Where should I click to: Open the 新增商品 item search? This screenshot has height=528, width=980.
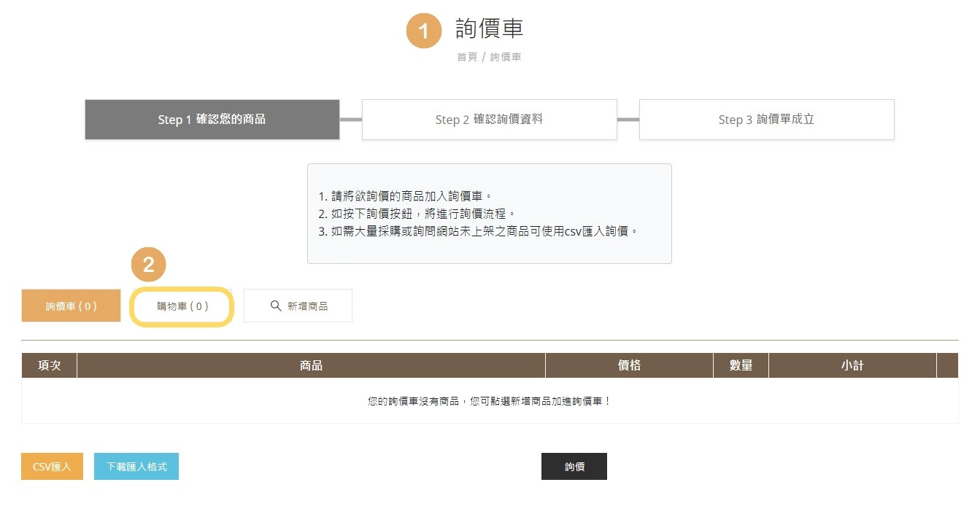298,306
